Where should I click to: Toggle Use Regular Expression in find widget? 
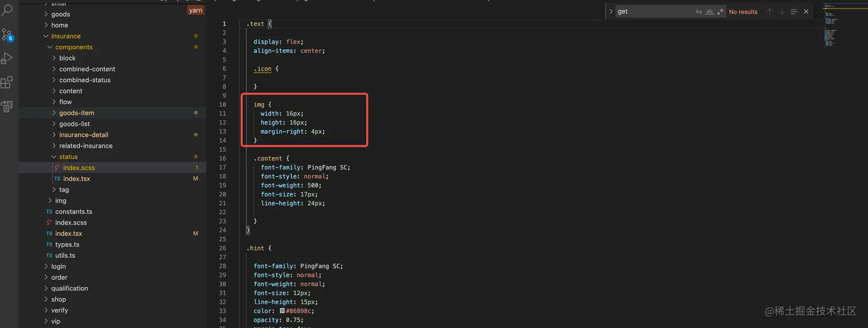[720, 11]
